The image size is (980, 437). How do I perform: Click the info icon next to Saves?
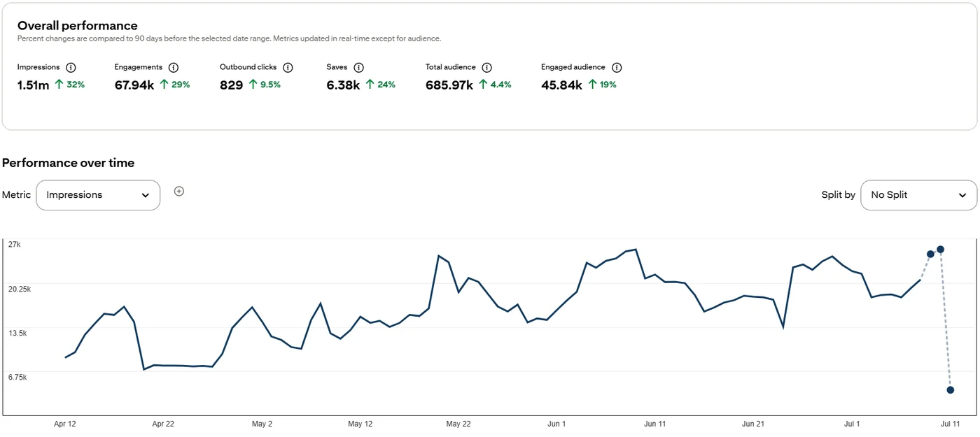[x=358, y=68]
